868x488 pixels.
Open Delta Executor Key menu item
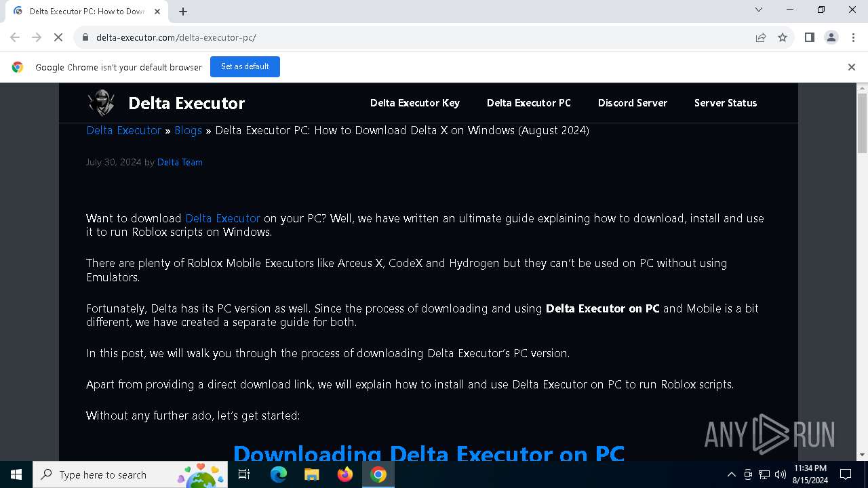(415, 103)
